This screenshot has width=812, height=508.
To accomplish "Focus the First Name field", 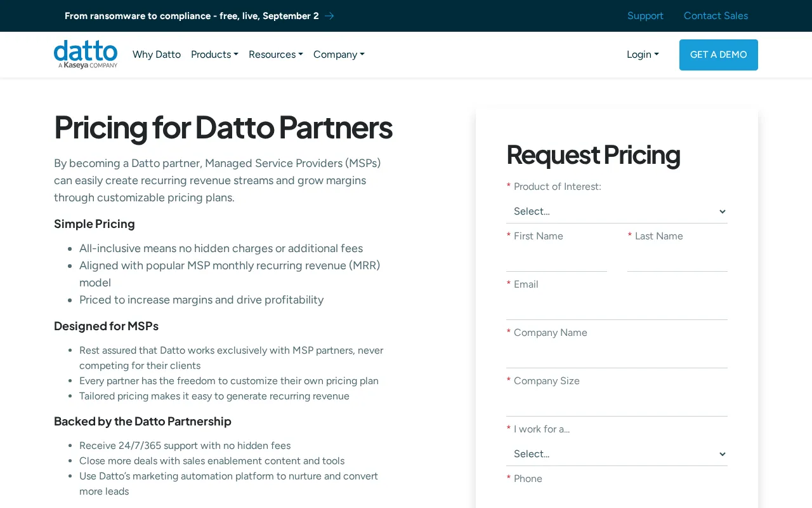I will point(556,260).
